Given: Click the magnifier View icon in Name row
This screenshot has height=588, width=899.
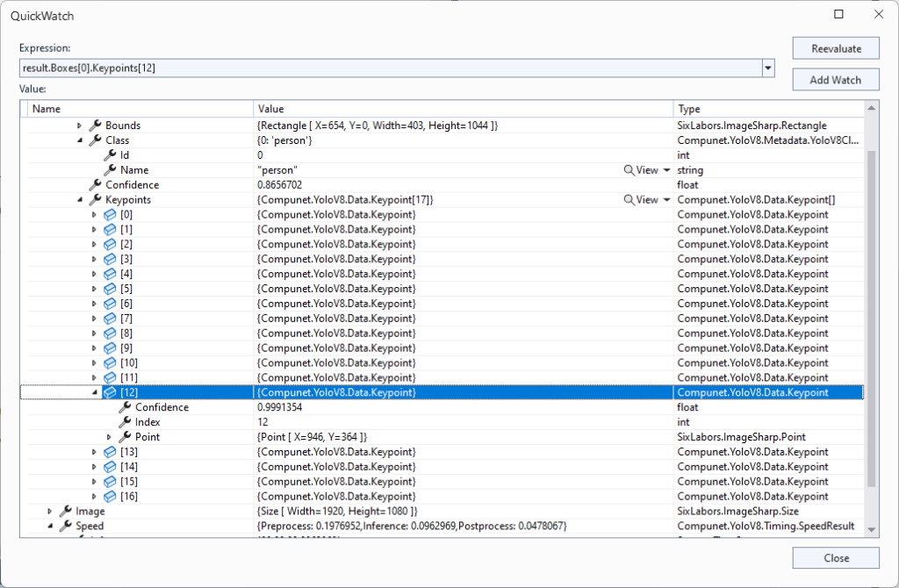Looking at the screenshot, I should tap(629, 170).
